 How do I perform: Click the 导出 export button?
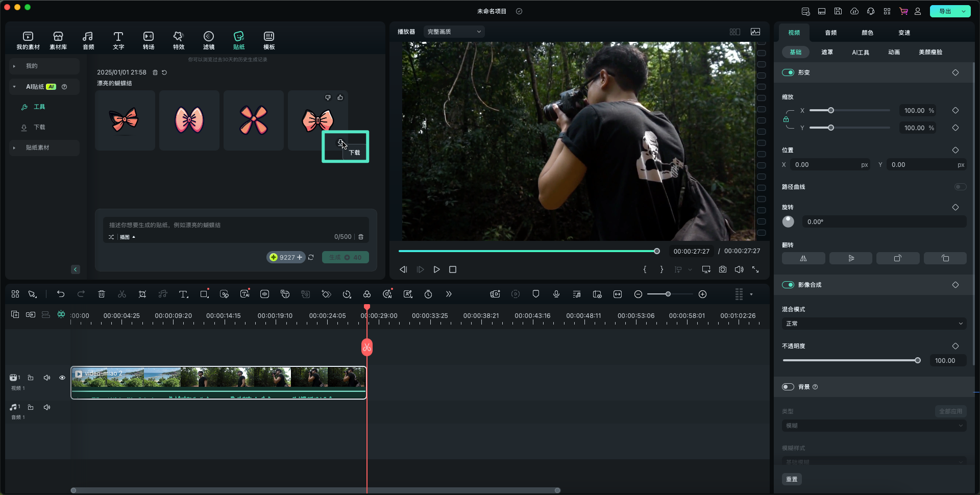tap(945, 11)
